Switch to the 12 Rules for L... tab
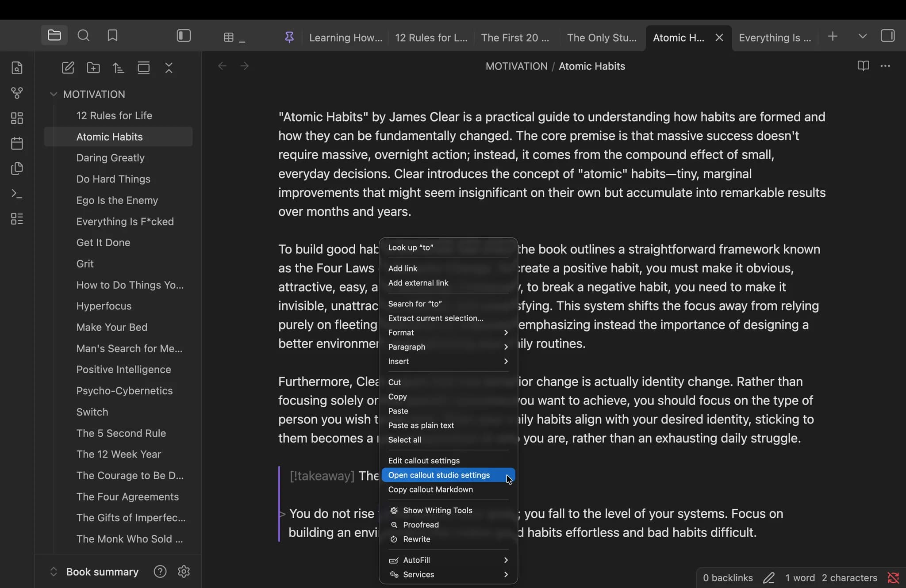 [x=431, y=38]
